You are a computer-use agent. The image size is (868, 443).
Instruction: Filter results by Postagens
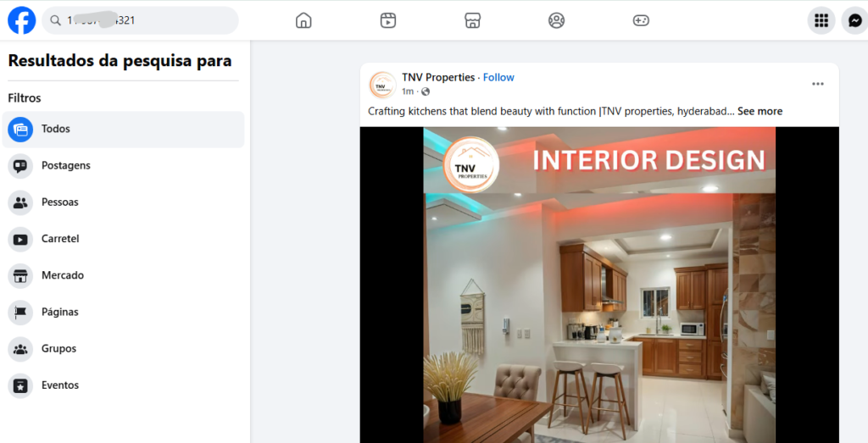(x=123, y=166)
